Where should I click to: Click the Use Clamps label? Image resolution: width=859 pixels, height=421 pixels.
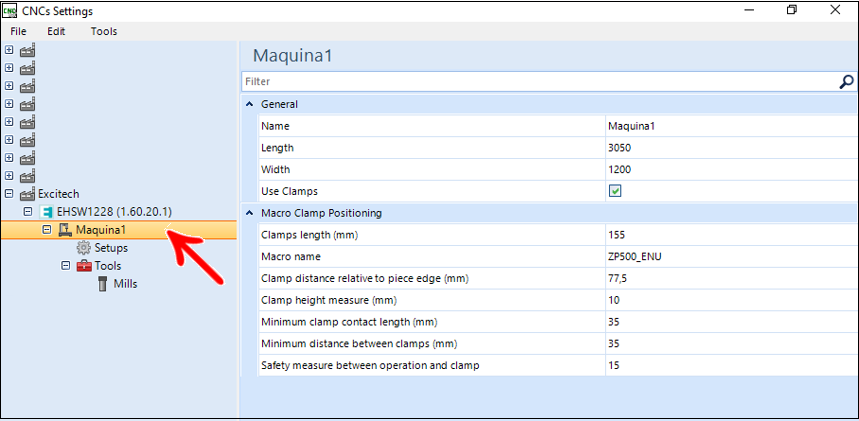pyautogui.click(x=289, y=191)
